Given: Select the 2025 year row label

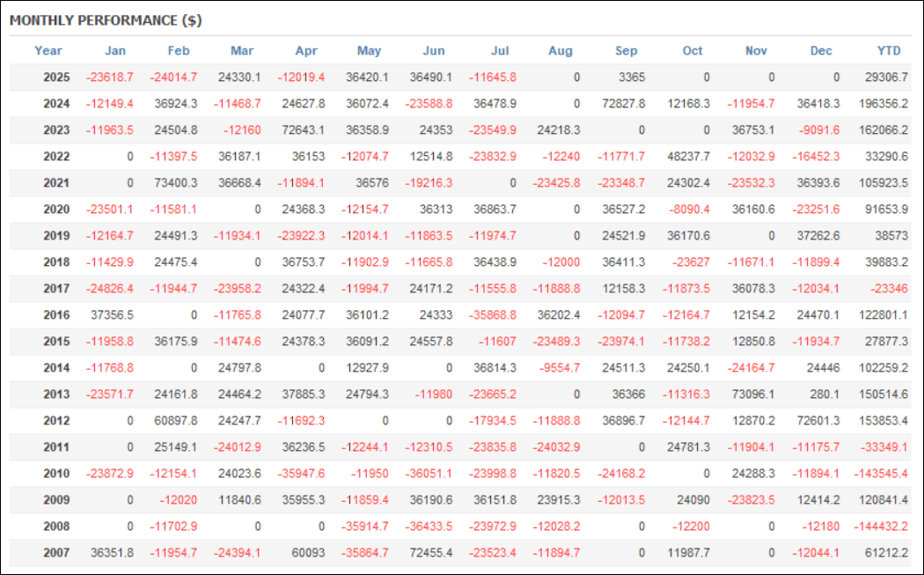Looking at the screenshot, I should click(56, 77).
